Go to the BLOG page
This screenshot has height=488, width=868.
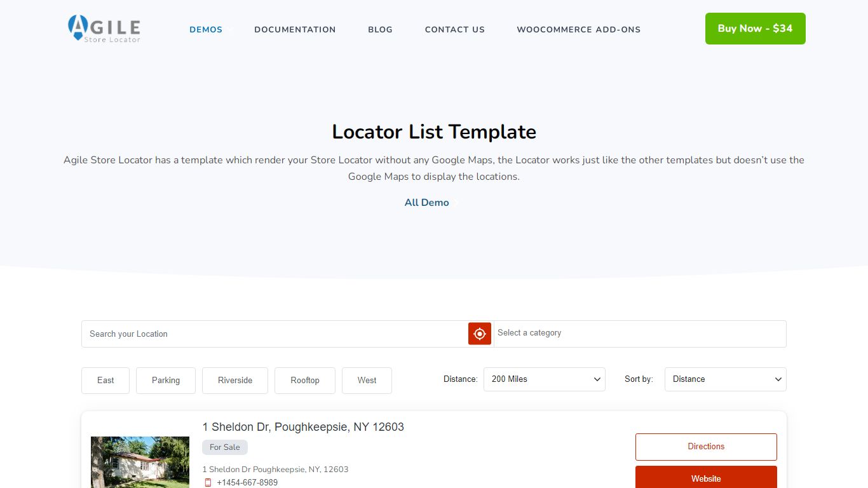tap(380, 29)
